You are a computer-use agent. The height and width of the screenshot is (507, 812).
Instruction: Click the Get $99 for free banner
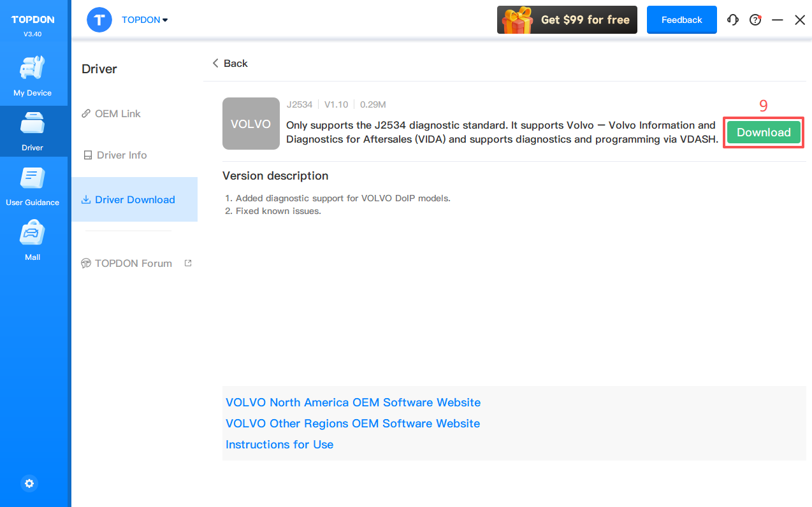point(567,20)
